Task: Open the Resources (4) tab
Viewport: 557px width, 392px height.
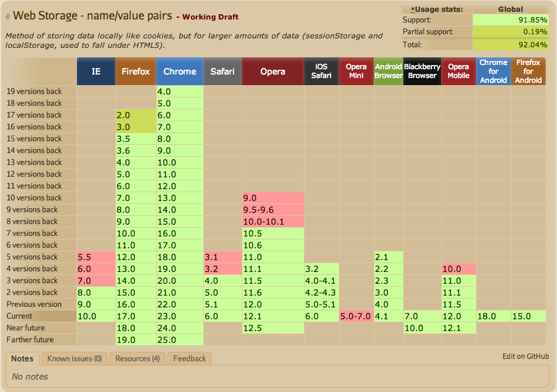Action: pyautogui.click(x=137, y=358)
